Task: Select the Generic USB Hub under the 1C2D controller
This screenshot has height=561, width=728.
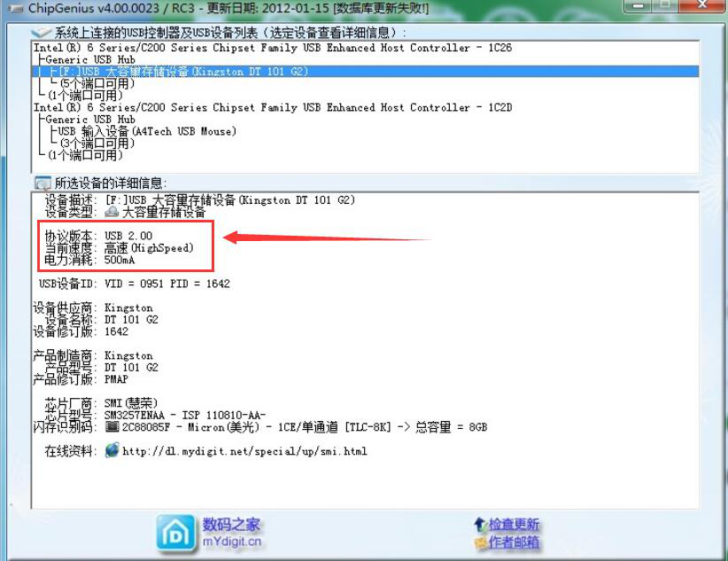Action: pos(90,120)
